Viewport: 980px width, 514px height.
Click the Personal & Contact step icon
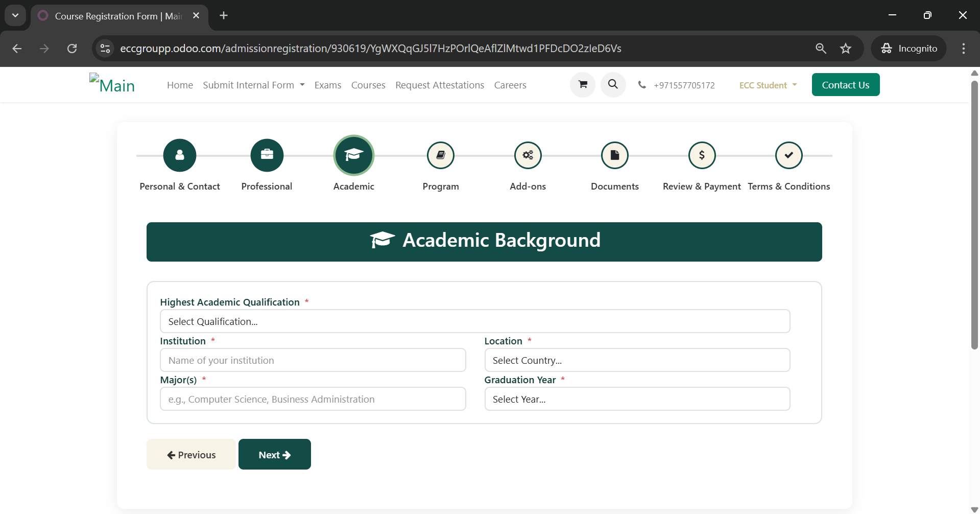tap(180, 155)
